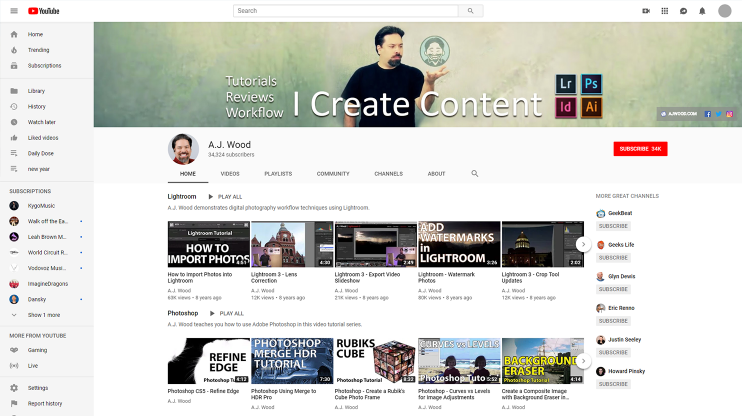Open A.J. Wood channel avatar
742x416 pixels.
tap(183, 149)
